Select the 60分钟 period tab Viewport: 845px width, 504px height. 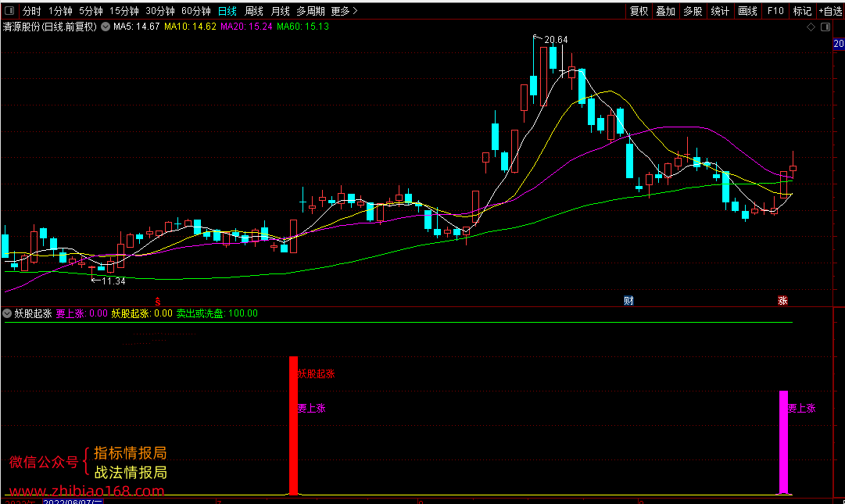click(195, 11)
